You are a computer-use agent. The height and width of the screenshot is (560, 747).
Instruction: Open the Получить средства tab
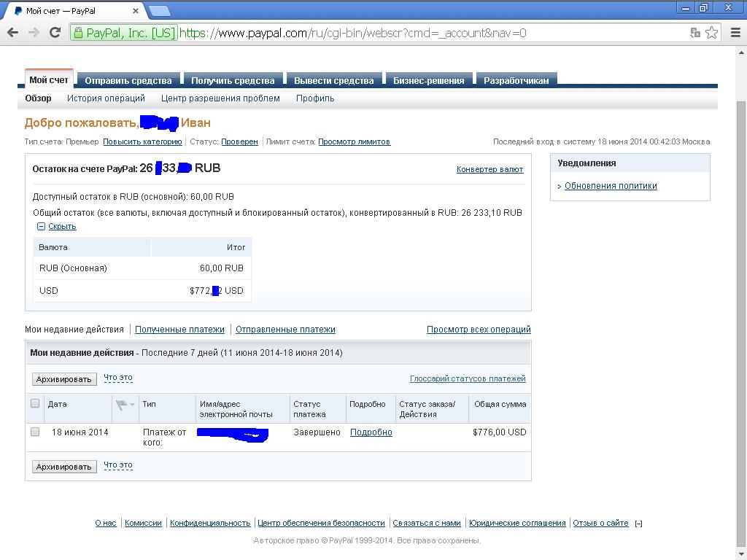(233, 80)
